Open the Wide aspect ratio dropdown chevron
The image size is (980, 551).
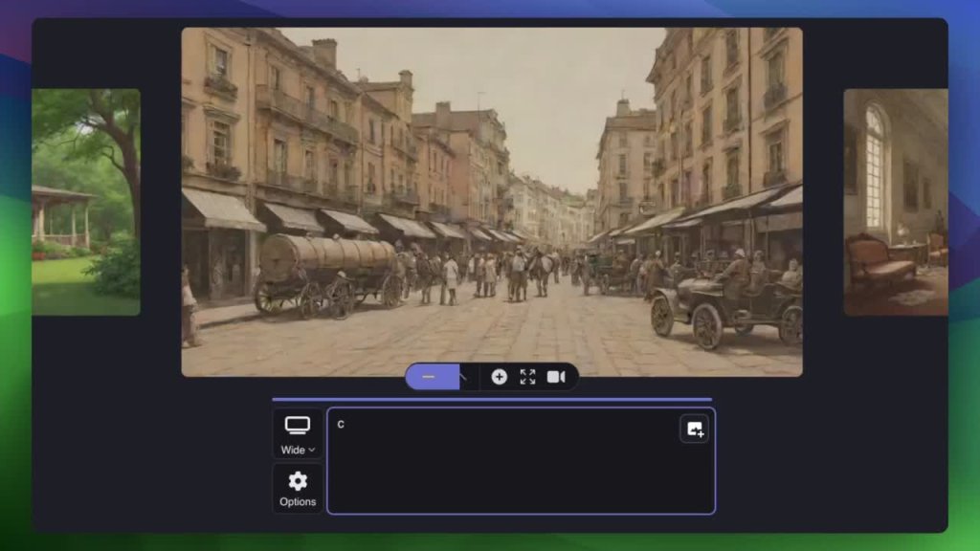click(x=312, y=451)
